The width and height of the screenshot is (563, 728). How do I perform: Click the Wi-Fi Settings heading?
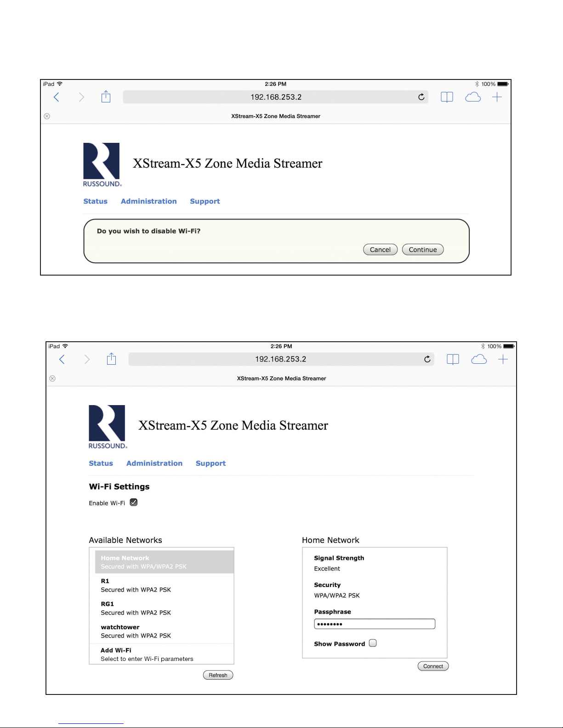119,486
